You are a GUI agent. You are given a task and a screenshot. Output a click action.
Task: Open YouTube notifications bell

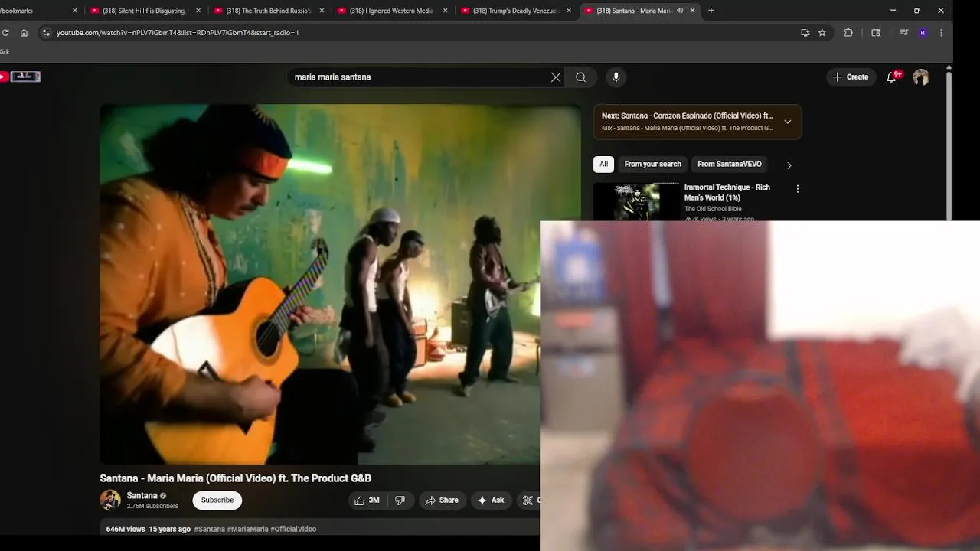tap(892, 77)
